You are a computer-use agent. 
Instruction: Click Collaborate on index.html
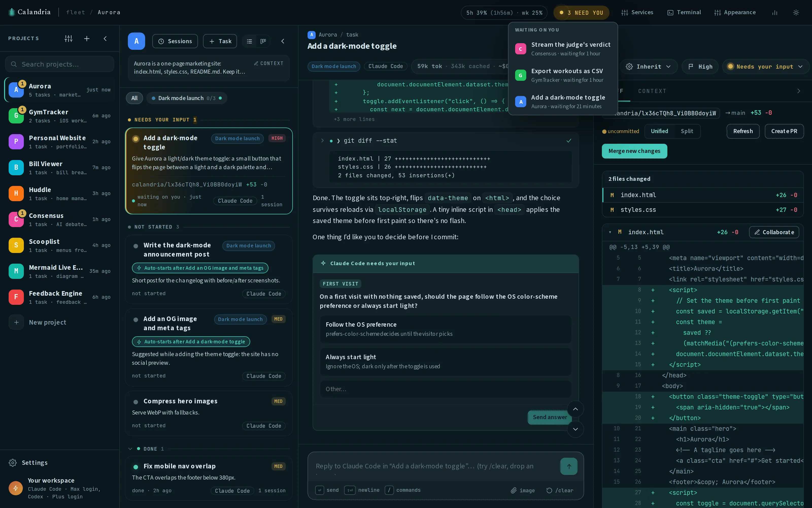(x=774, y=232)
